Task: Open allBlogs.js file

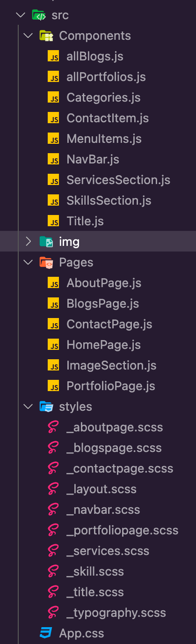Action: [x=95, y=56]
